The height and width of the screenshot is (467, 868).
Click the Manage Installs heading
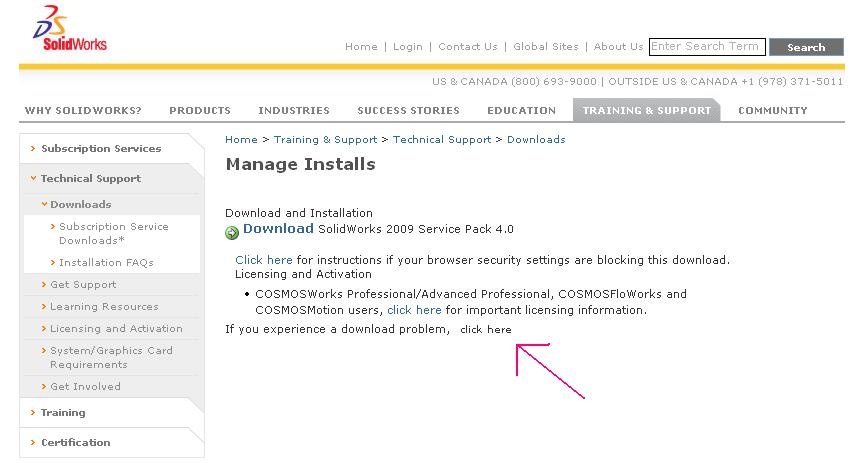click(301, 164)
